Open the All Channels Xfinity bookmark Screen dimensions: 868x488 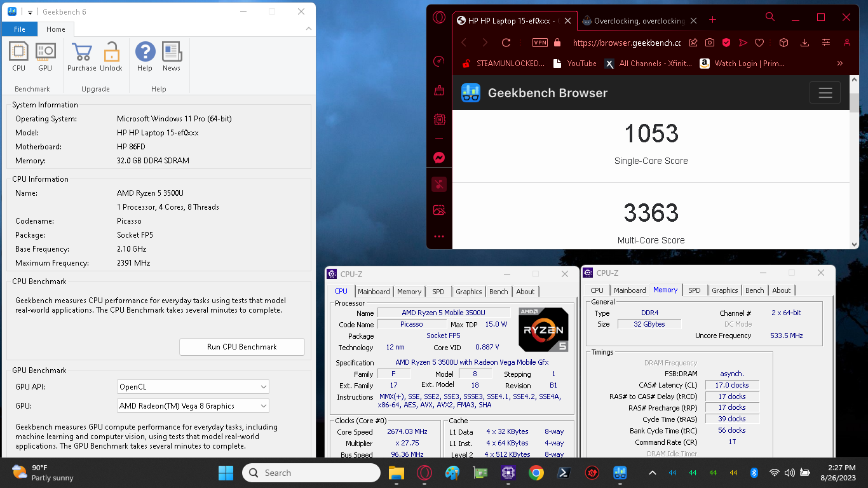pyautogui.click(x=648, y=64)
